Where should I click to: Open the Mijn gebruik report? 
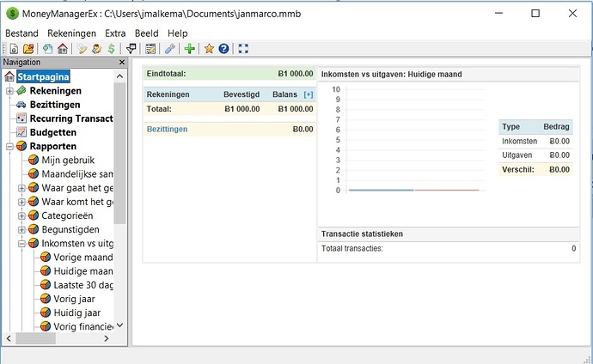pos(68,160)
